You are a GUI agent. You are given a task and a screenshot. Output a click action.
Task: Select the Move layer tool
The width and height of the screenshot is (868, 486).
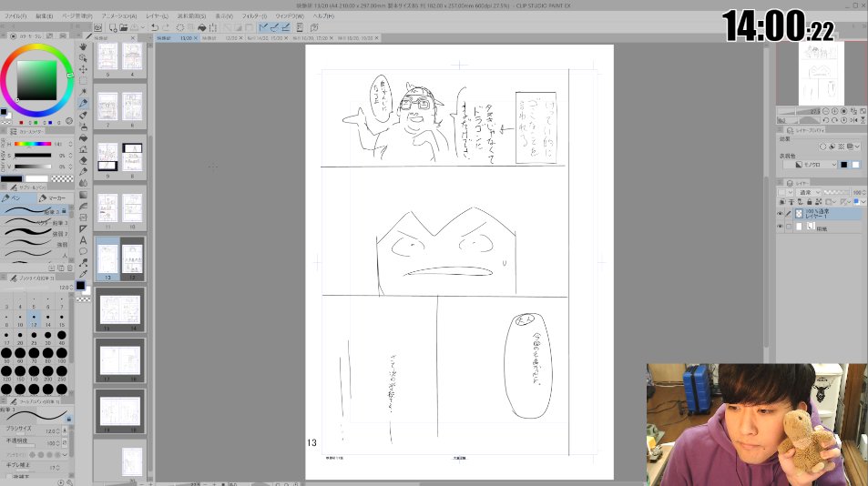pyautogui.click(x=83, y=69)
